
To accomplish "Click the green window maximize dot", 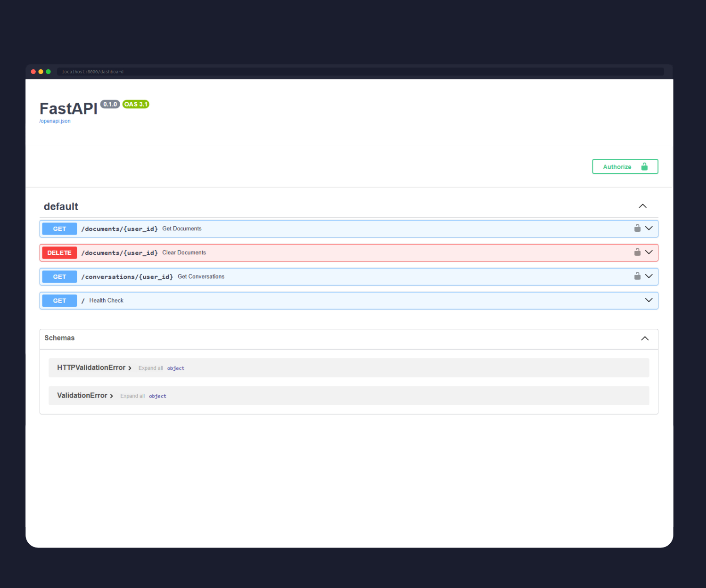I will pyautogui.click(x=48, y=72).
